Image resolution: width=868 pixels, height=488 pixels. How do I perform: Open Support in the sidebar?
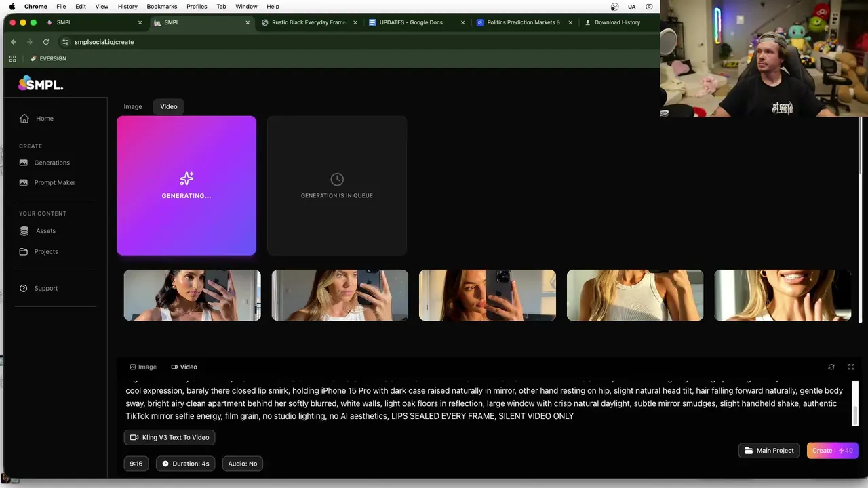click(46, 288)
